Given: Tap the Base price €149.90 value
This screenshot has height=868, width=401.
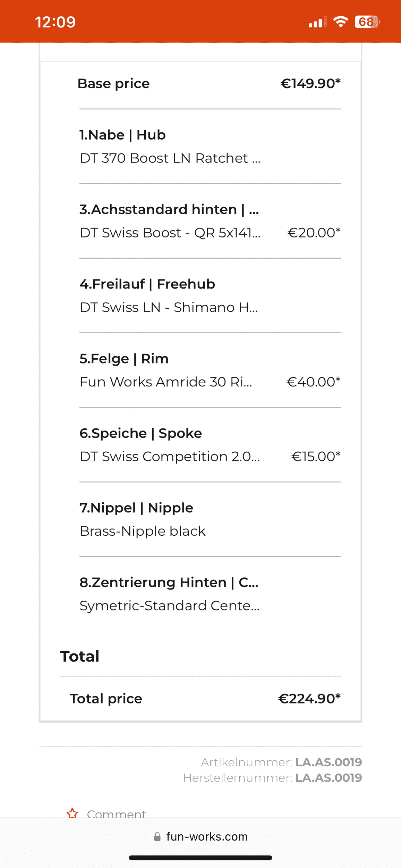Looking at the screenshot, I should coord(310,83).
